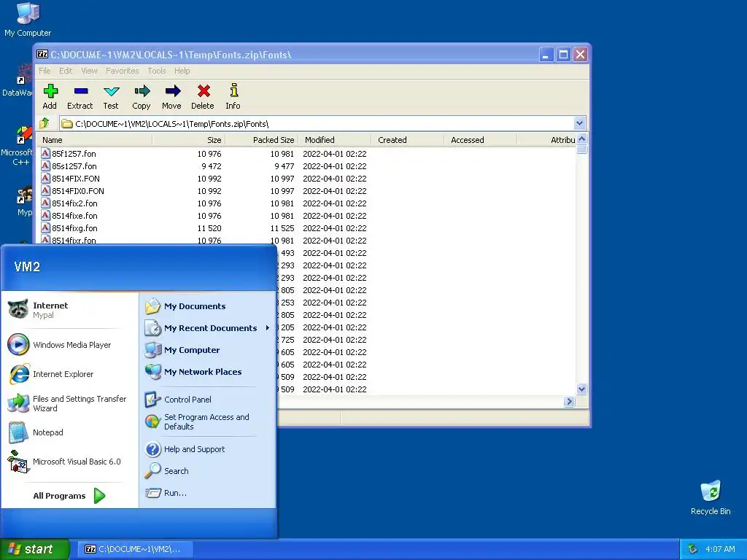Click the 4:07 AM clock
747x560 pixels.
point(720,549)
